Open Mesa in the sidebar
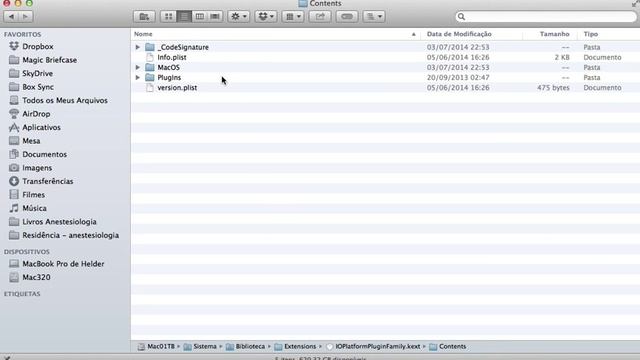This screenshot has height=360, width=640. coord(31,141)
